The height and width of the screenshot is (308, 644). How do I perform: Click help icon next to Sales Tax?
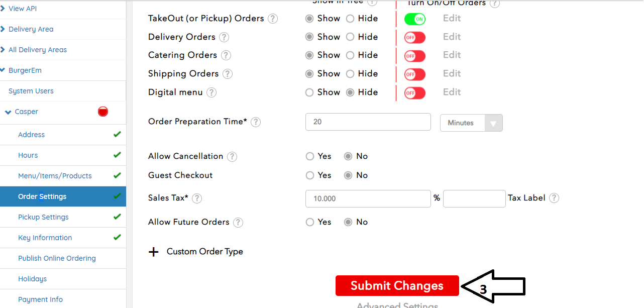[197, 198]
